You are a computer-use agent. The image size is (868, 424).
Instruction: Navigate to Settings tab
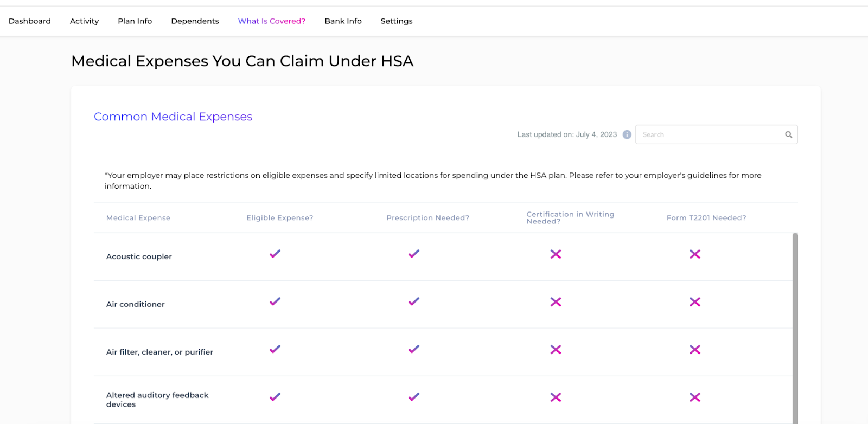[x=396, y=21]
